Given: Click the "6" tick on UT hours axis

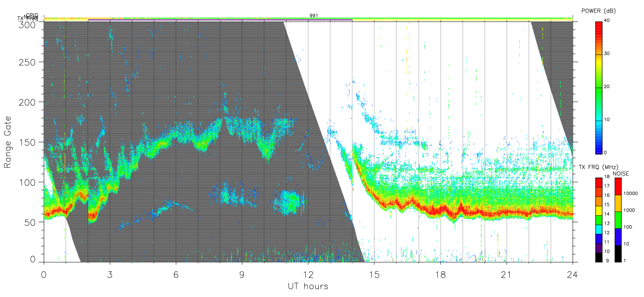Looking at the screenshot, I should point(176,274).
